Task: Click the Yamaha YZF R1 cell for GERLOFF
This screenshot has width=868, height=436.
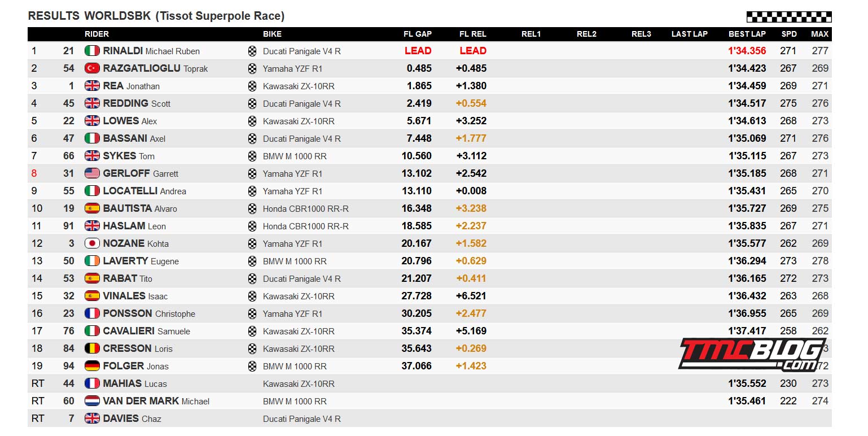Action: coord(293,173)
